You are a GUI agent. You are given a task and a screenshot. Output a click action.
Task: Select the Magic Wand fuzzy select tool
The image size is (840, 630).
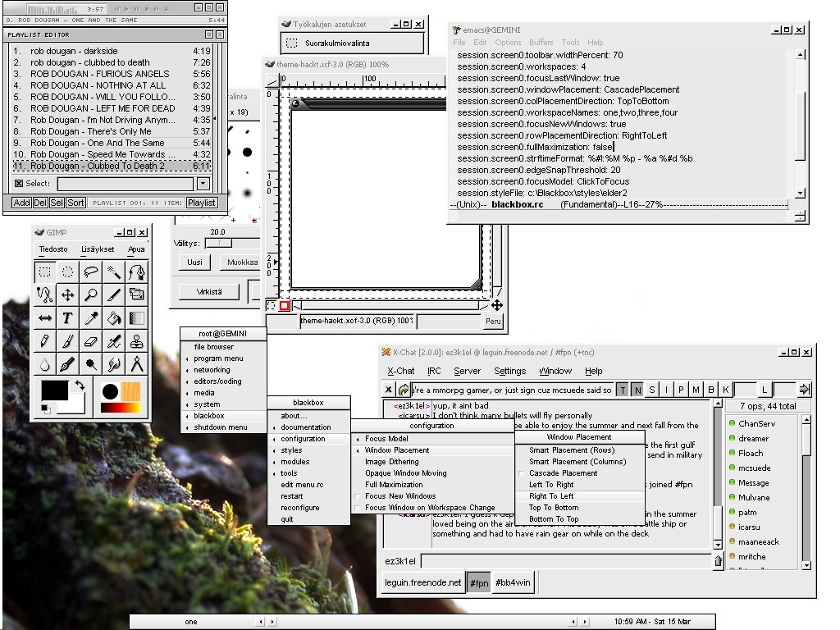pos(114,272)
